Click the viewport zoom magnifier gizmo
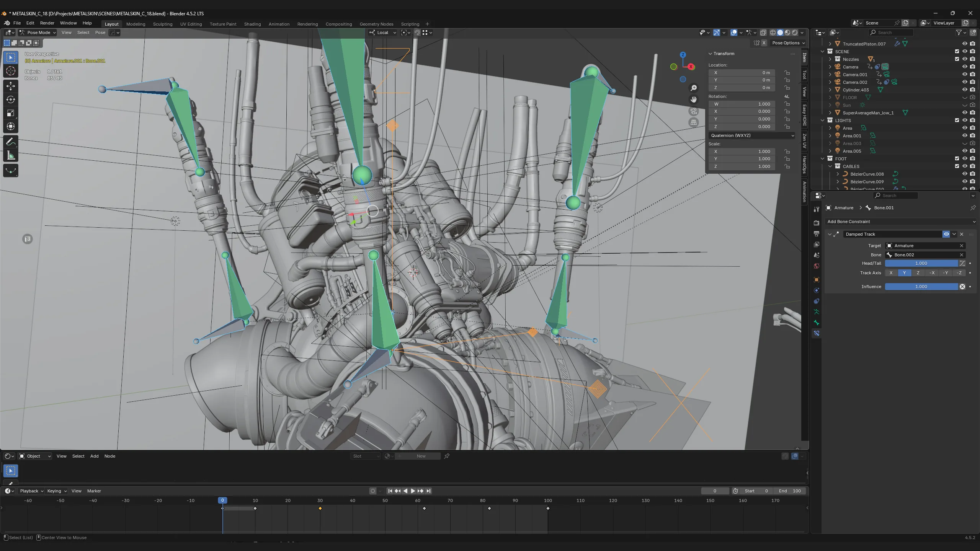 (694, 88)
